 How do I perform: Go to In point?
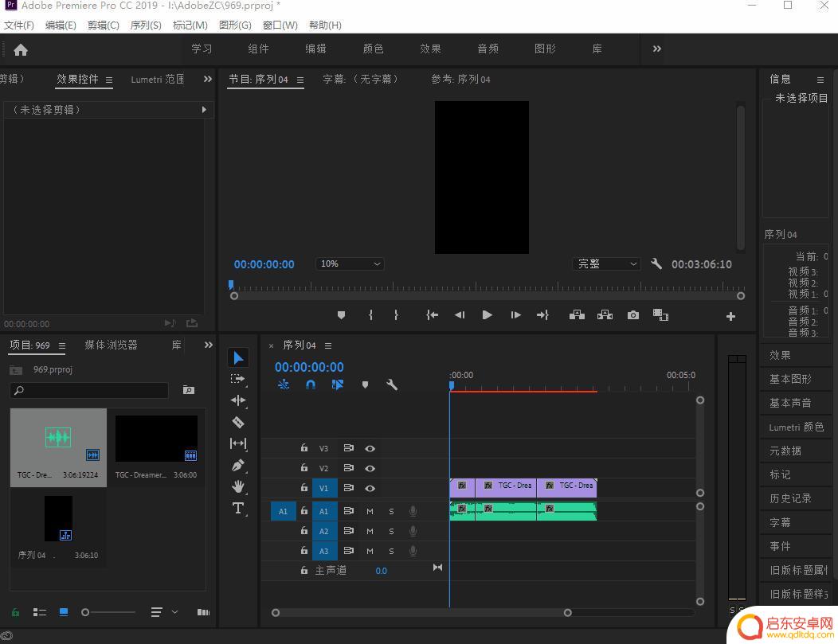(432, 315)
